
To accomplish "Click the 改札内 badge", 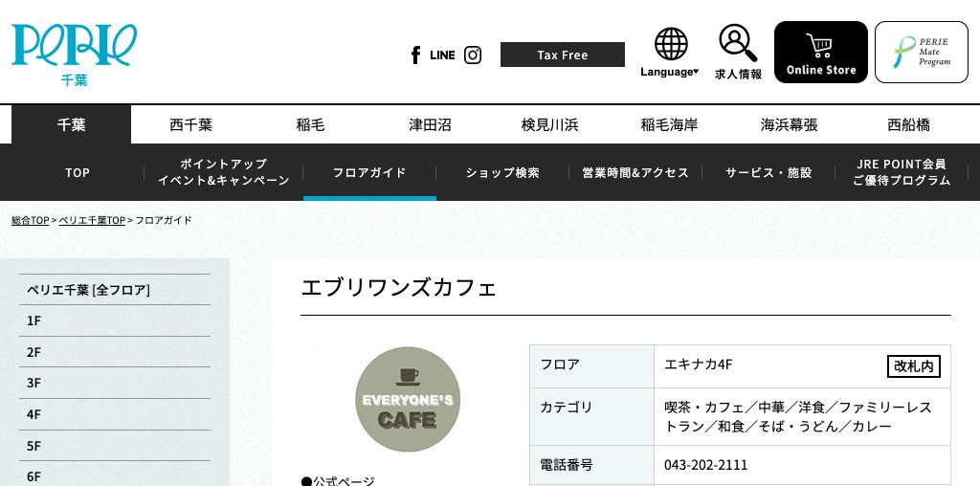I will [x=914, y=366].
